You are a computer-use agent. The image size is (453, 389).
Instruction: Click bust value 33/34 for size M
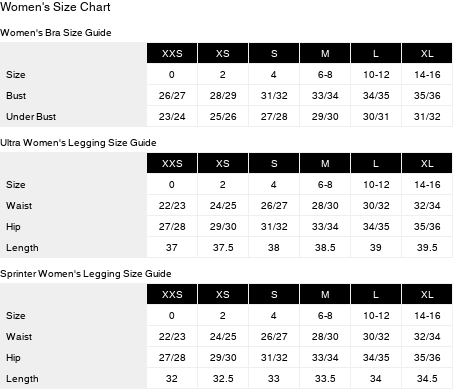(325, 96)
